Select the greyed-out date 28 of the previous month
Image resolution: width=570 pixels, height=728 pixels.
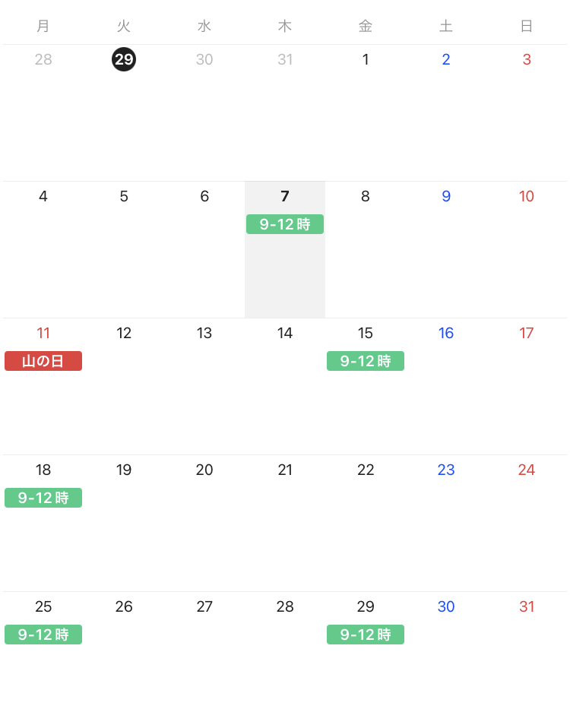(x=43, y=59)
